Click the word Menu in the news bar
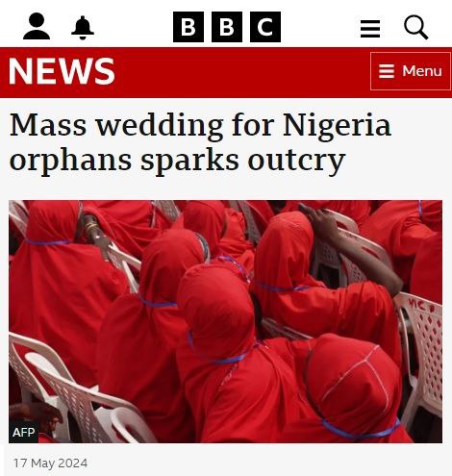Image resolution: width=452 pixels, height=476 pixels. pos(422,71)
